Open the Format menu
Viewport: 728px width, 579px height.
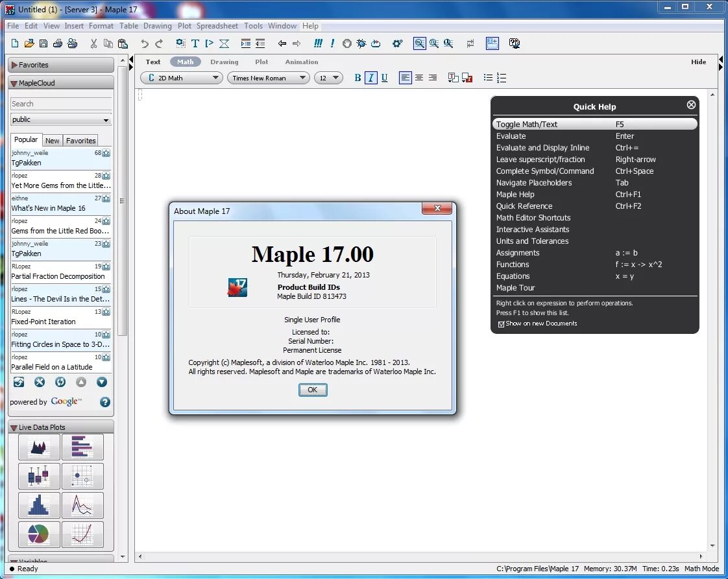click(x=101, y=26)
